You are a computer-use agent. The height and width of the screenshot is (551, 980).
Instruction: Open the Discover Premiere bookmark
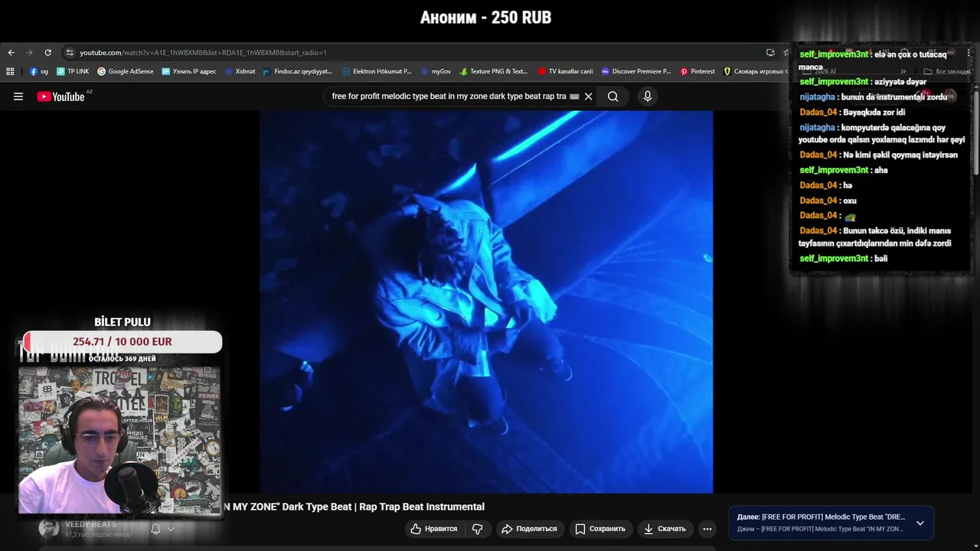click(636, 71)
